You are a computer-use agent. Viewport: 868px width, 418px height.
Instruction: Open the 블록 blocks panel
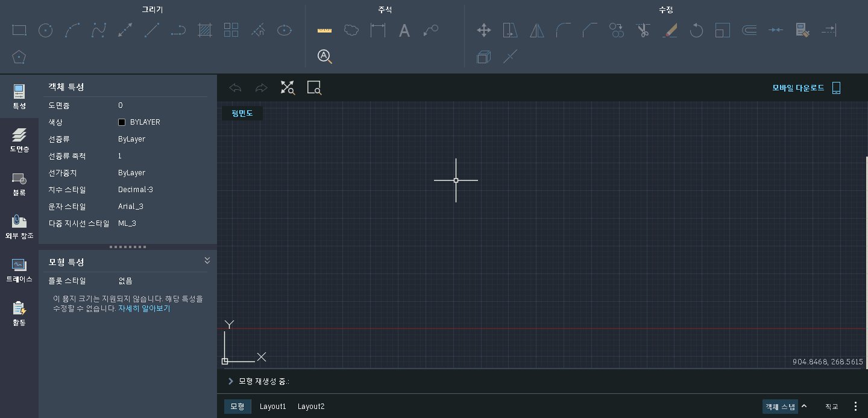(19, 183)
